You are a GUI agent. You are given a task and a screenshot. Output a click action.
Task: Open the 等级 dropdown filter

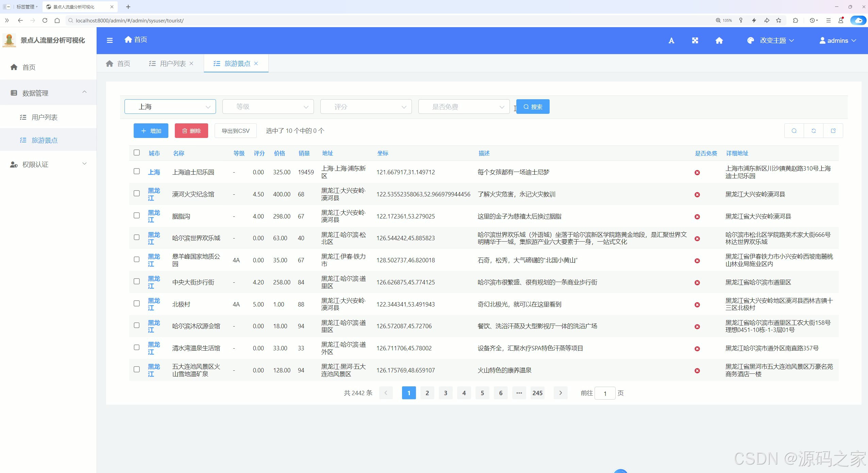point(268,106)
